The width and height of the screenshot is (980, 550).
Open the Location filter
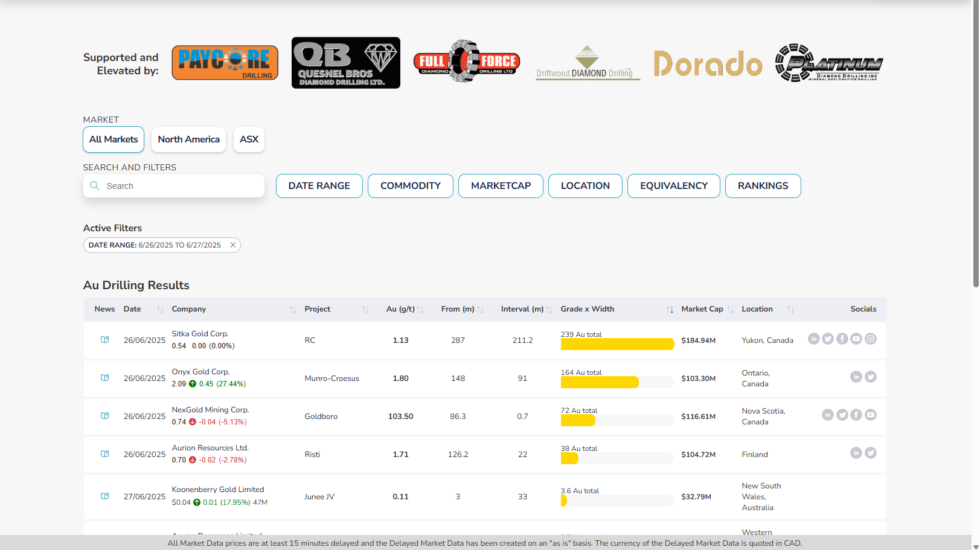click(x=585, y=186)
